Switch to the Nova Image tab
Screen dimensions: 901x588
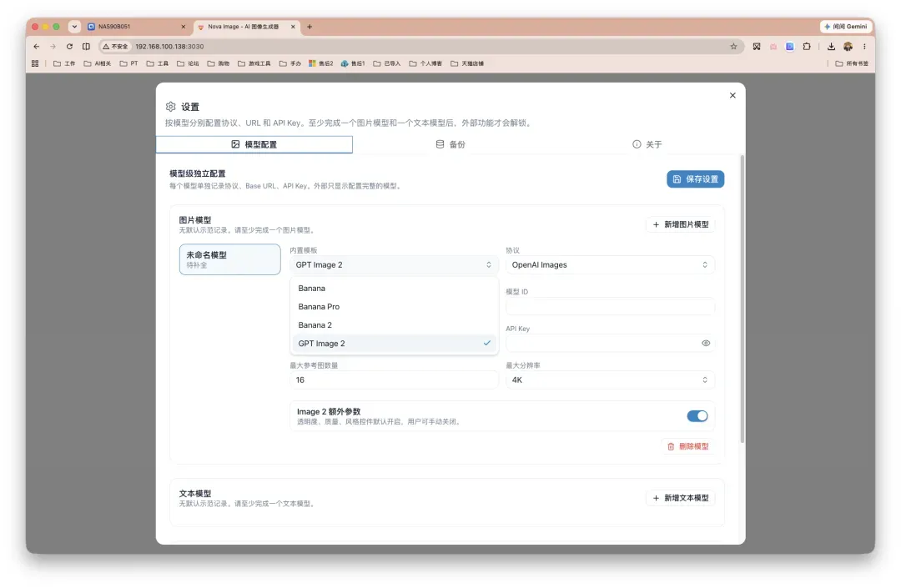[246, 27]
